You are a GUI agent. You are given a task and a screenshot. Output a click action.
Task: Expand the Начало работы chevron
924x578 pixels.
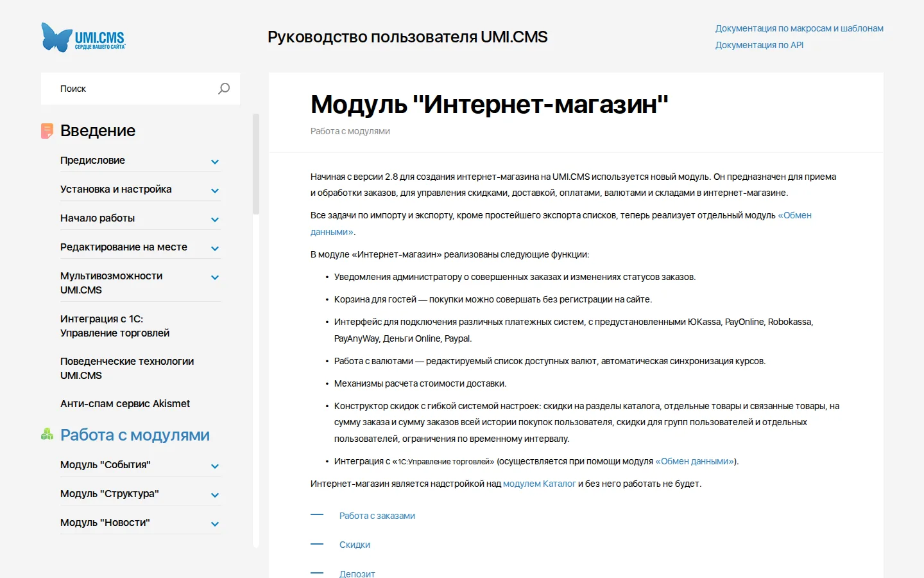215,220
